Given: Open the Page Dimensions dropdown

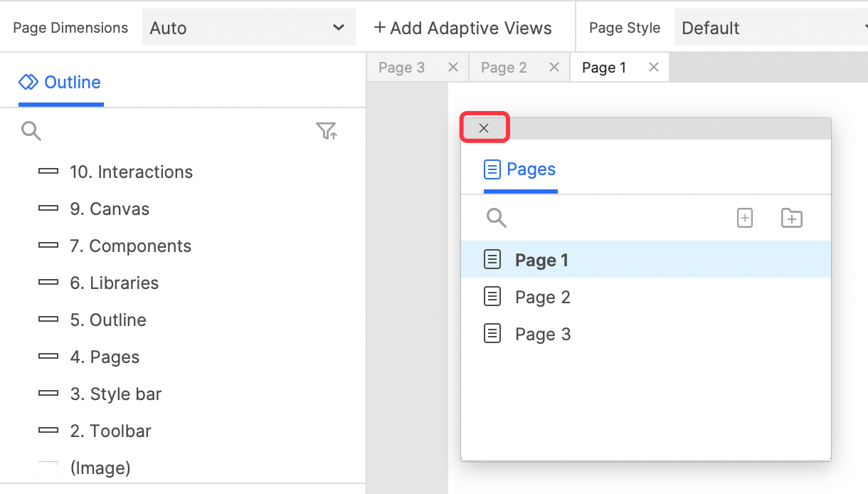Looking at the screenshot, I should click(x=248, y=28).
